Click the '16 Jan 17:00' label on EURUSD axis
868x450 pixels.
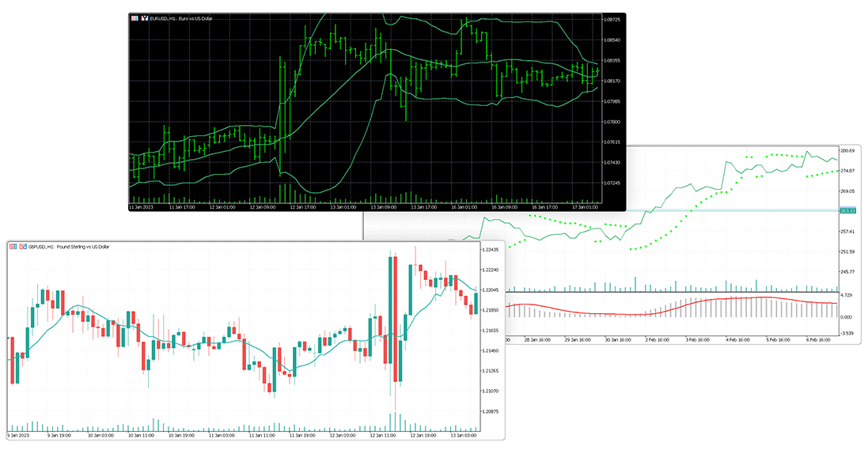tap(544, 207)
